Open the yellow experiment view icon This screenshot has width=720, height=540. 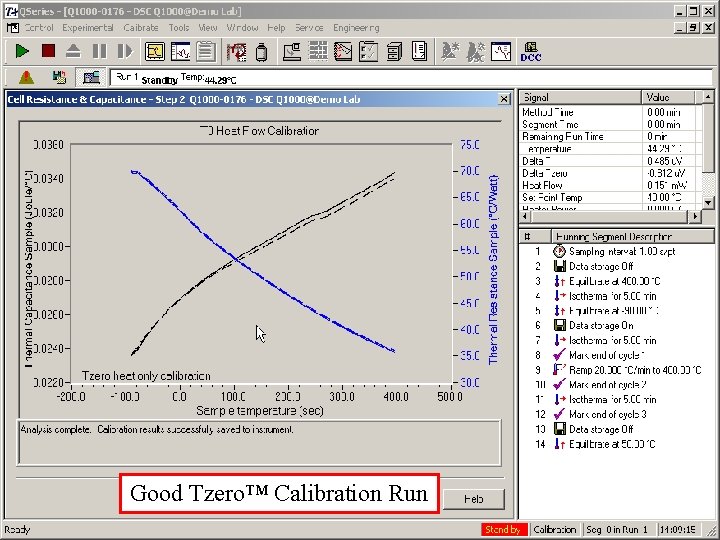pyautogui.click(x=155, y=51)
